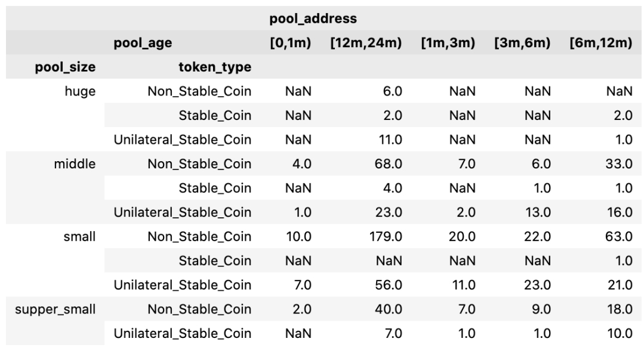
Task: Click the small pool size row label
Action: [80, 236]
